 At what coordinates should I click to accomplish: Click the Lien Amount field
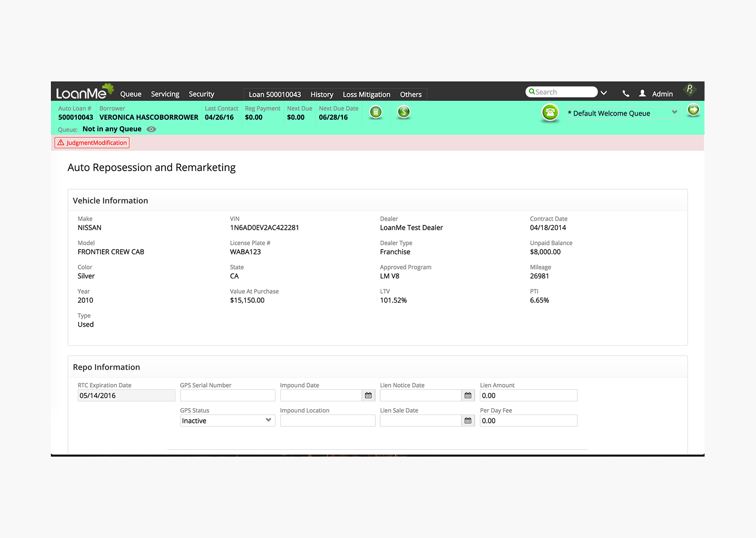point(529,396)
